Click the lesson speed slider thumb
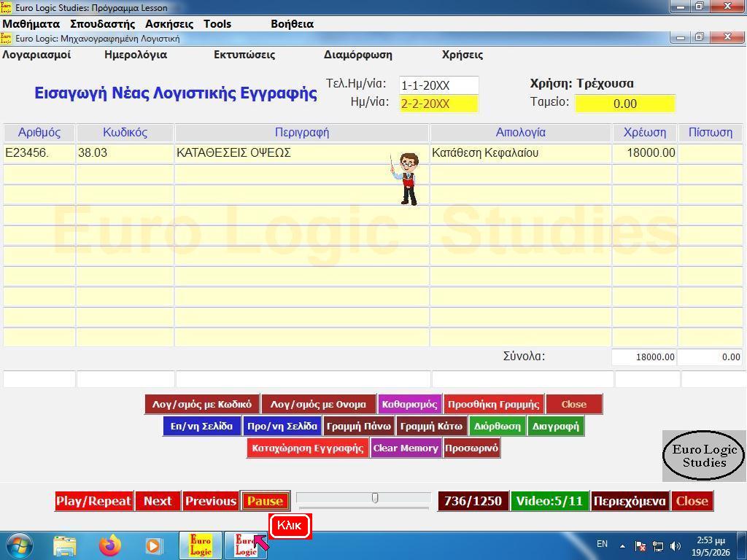The width and height of the screenshot is (747, 560). tap(375, 498)
